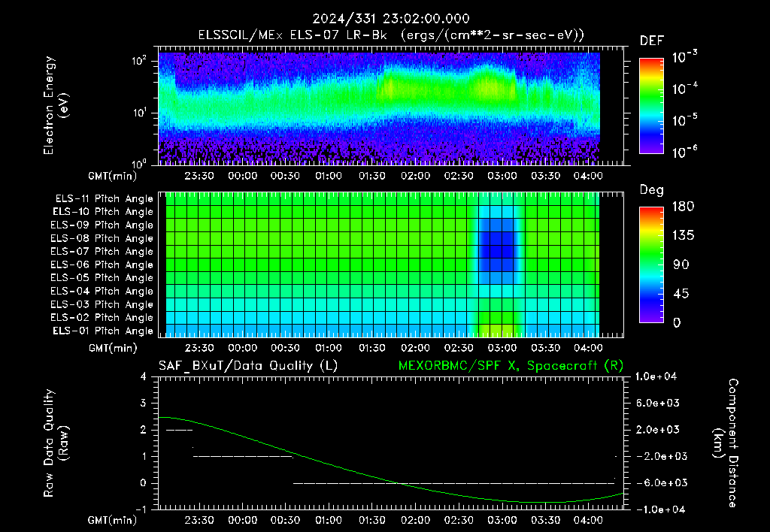Screen dimensions: 770x532
Task: Click the 04:00 tick label below data quality panel
Action: coord(588,520)
